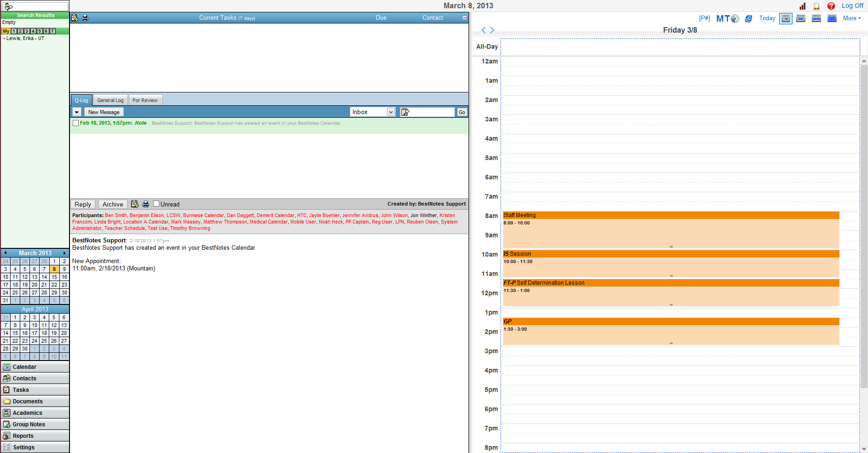Open the Documents navigation item

pyautogui.click(x=35, y=401)
